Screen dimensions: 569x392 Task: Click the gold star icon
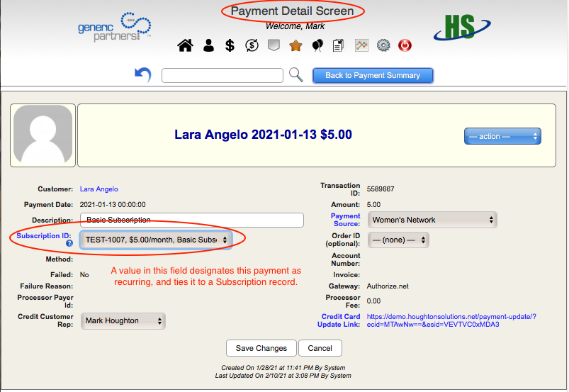coord(295,46)
